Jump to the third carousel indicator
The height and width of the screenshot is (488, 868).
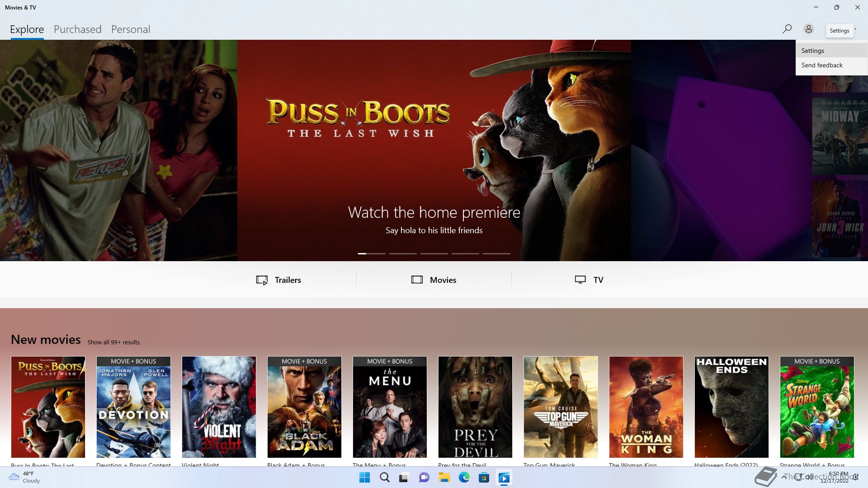coord(434,253)
